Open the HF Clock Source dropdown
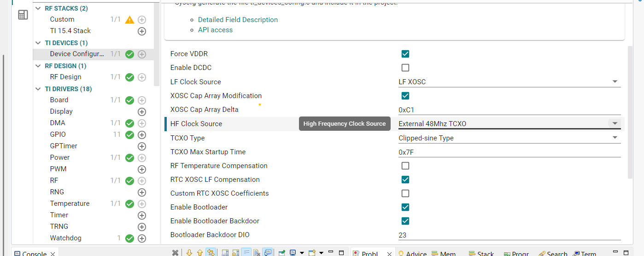Image resolution: width=644 pixels, height=256 pixels. point(509,123)
